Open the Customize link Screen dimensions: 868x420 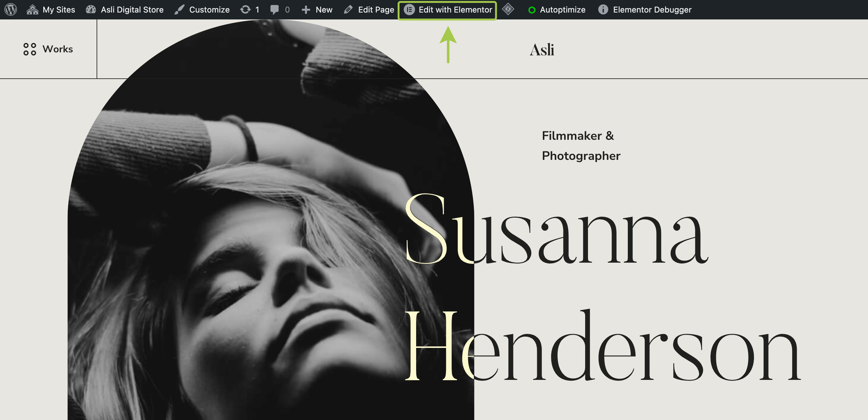tap(209, 9)
